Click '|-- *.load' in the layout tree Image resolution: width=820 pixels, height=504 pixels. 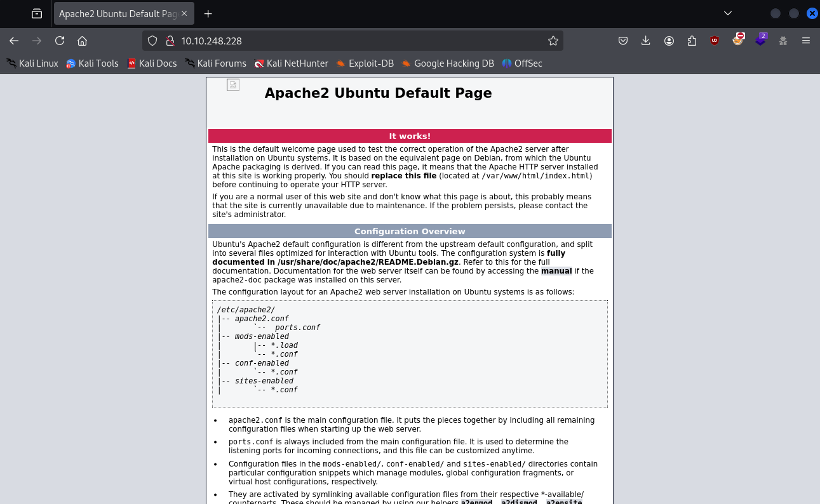coord(276,345)
